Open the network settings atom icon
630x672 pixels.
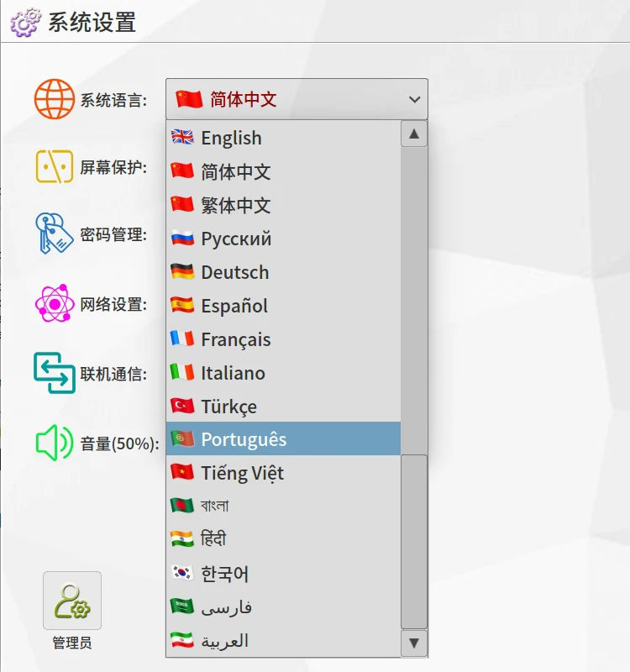point(55,303)
